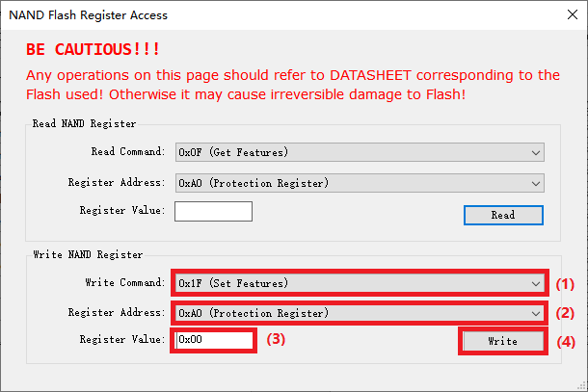Click the Read Command: label
Image resolution: width=588 pixels, height=392 pixels.
click(x=128, y=152)
